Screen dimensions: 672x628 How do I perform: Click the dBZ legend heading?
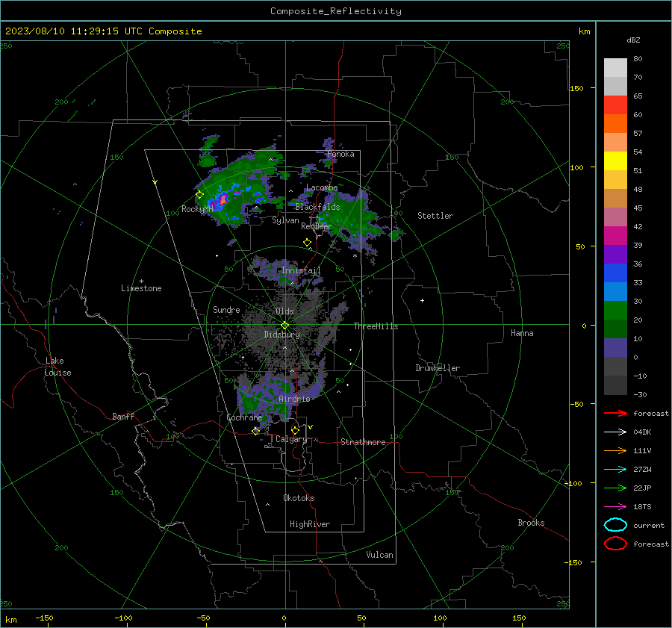click(633, 40)
